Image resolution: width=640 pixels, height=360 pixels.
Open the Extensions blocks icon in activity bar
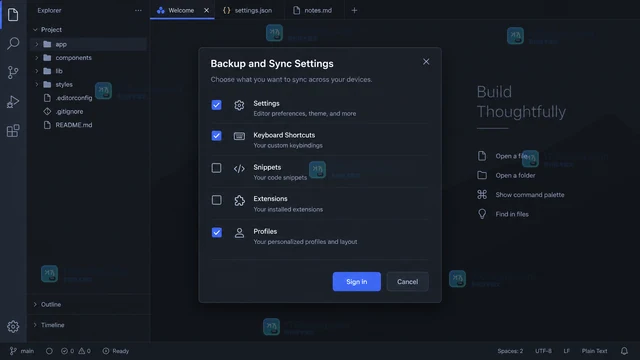(13, 131)
